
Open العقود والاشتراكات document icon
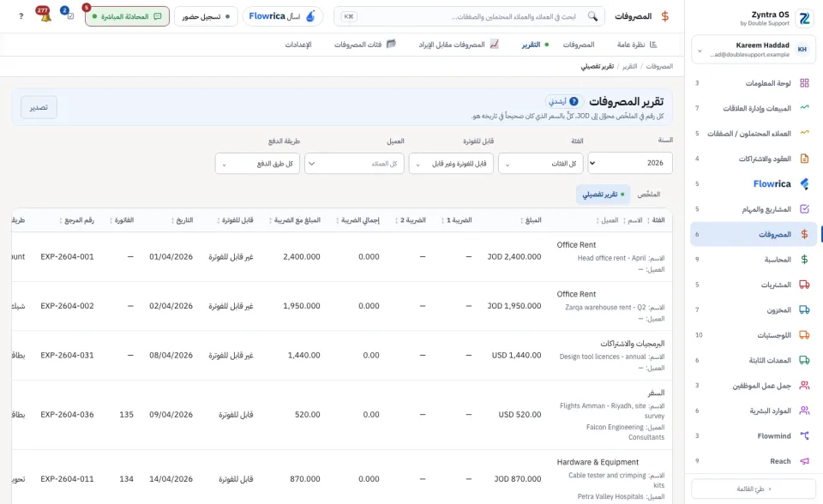(804, 158)
